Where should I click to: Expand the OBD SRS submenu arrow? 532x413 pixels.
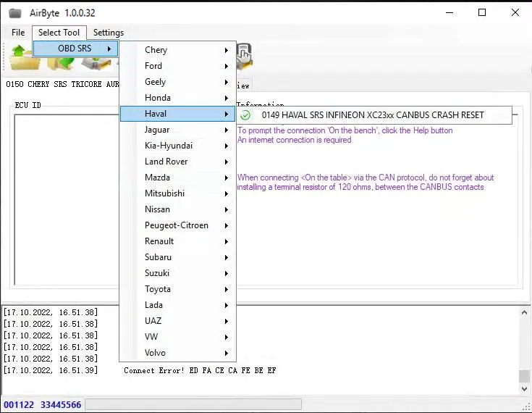point(109,49)
